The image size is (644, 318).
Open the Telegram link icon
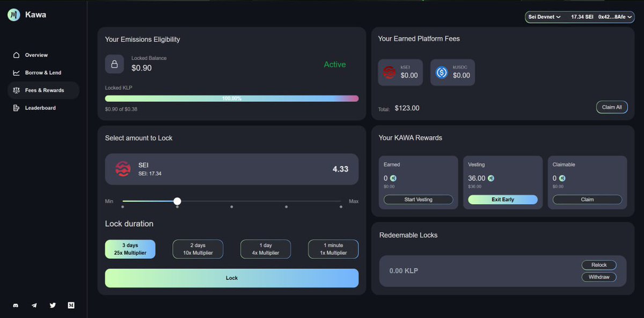pyautogui.click(x=34, y=305)
